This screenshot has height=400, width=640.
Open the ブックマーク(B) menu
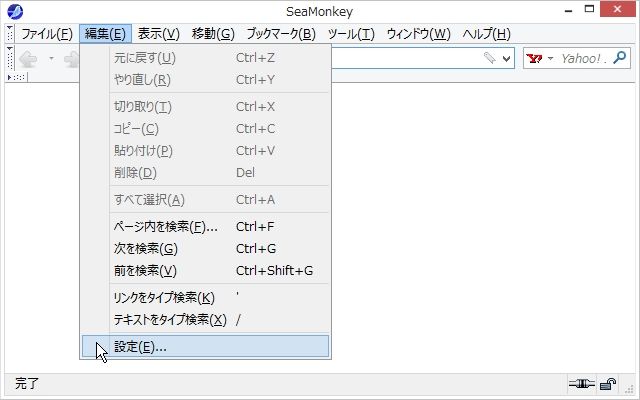[x=281, y=34]
